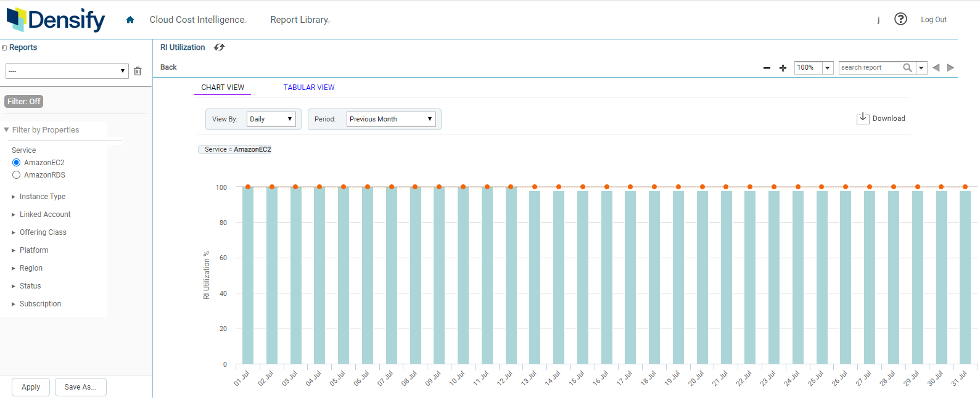Screen dimensions: 980x405
Task: Open the Cloud Cost Intelligence menu
Action: 197,20
